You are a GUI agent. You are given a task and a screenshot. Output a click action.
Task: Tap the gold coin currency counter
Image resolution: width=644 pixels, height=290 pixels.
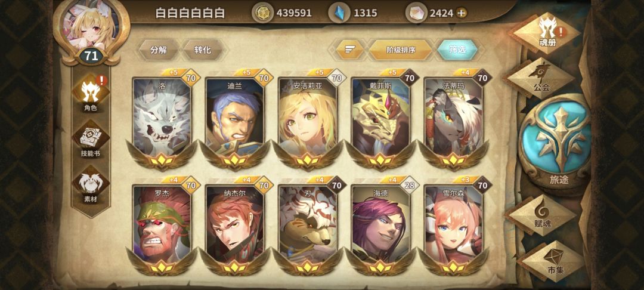282,13
